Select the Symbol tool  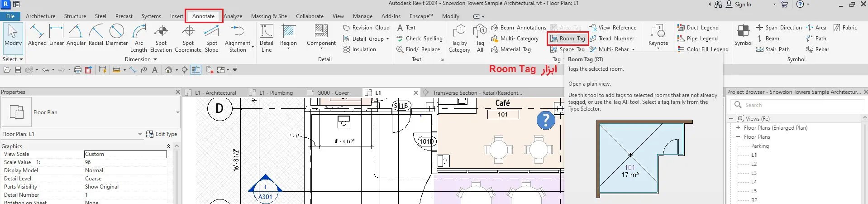click(743, 35)
